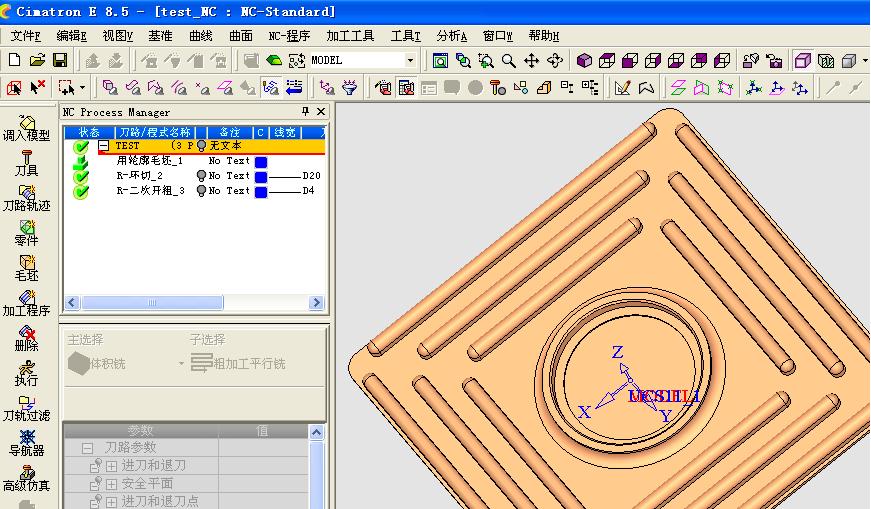Open a file with folder icon
Screen dimensions: 871x509
click(x=37, y=60)
